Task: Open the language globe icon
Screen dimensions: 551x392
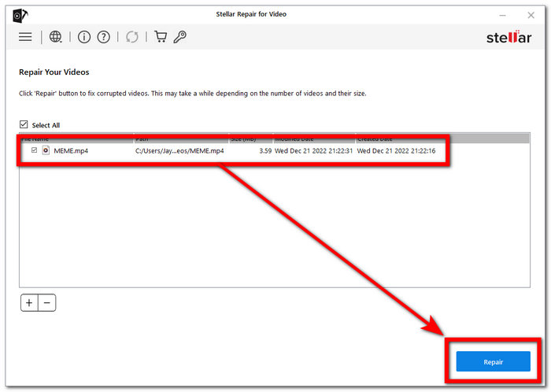Action: click(56, 37)
